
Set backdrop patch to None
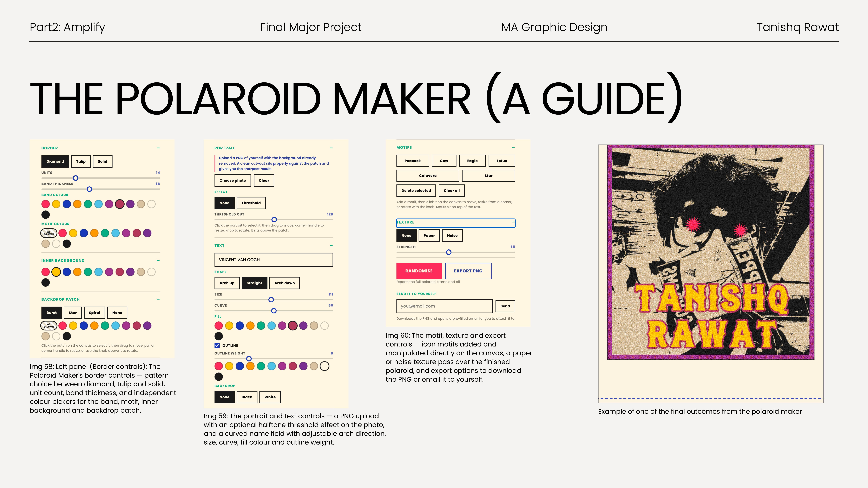117,313
